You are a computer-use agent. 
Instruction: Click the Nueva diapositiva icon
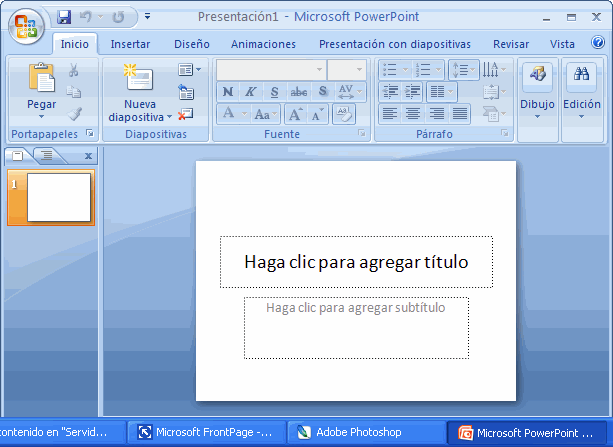[138, 77]
